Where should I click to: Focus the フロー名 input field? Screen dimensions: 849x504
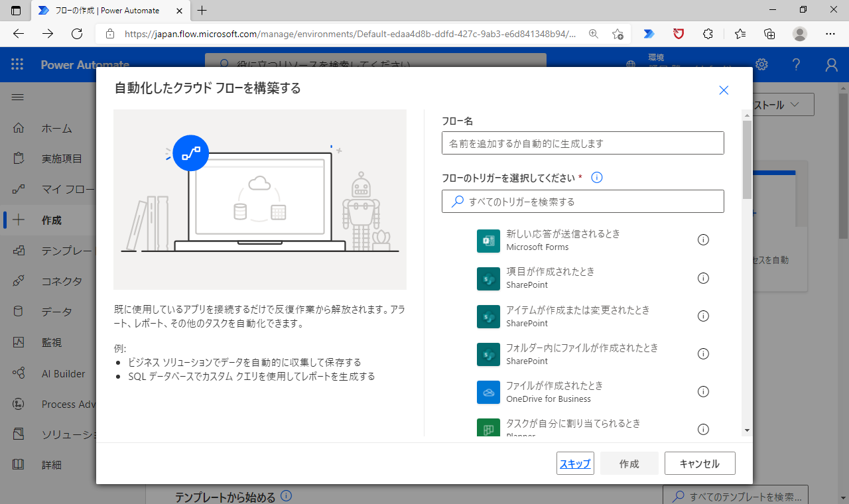(583, 143)
